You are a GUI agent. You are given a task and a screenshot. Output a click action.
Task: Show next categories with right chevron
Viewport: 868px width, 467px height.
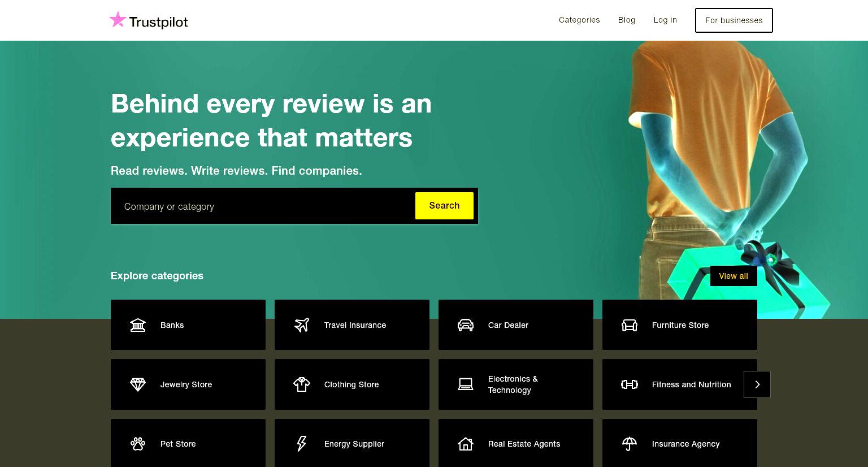pos(757,384)
